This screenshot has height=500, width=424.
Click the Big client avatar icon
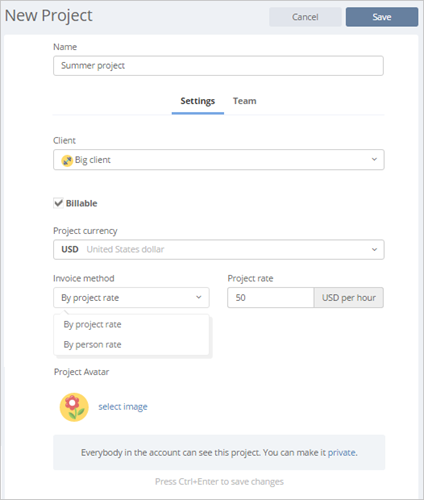coord(67,161)
